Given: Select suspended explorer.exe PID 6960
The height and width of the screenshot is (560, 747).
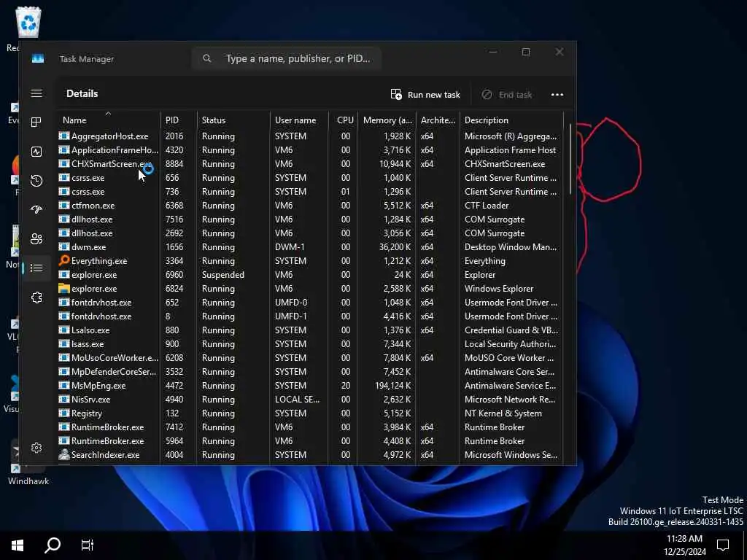Looking at the screenshot, I should [309, 274].
